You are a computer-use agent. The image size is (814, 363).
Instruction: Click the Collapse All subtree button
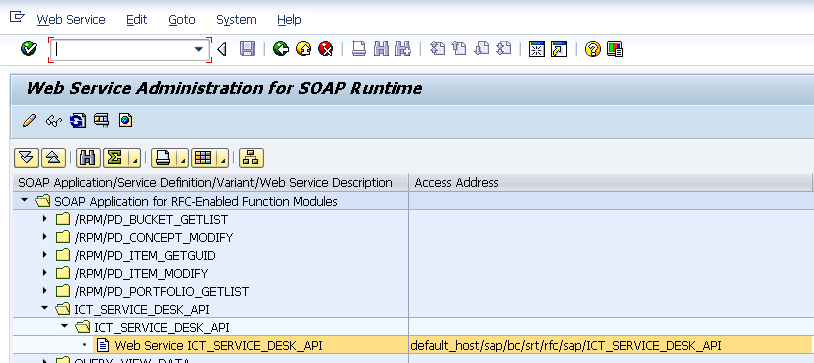pyautogui.click(x=53, y=158)
